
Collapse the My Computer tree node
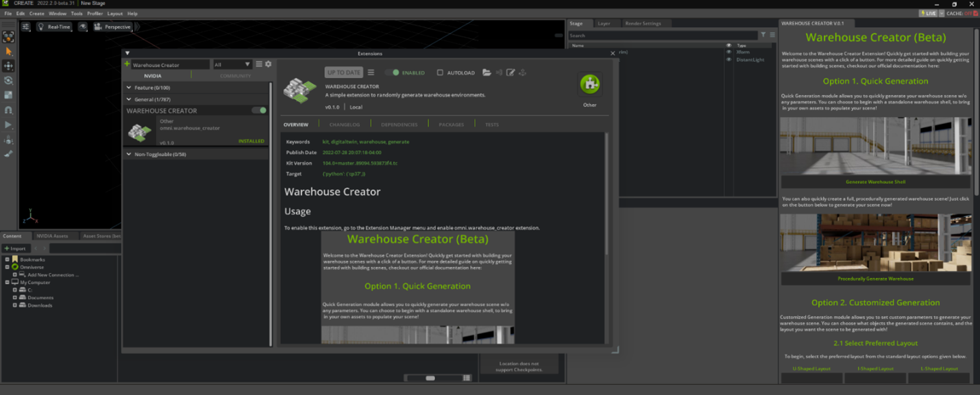pos(8,282)
